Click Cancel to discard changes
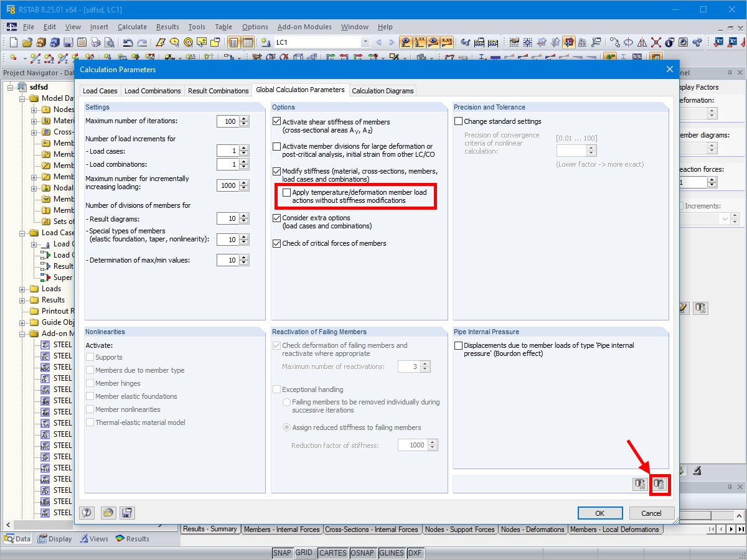This screenshot has width=747, height=560. click(651, 513)
